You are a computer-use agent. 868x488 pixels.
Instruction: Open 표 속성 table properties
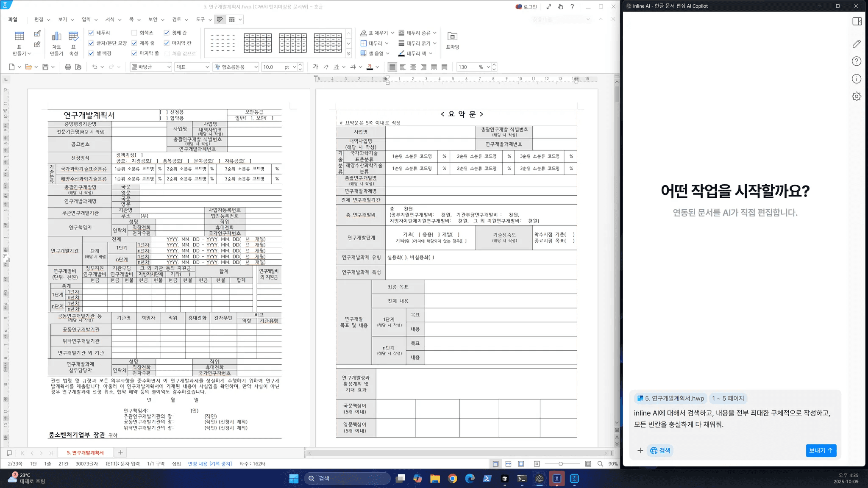[73, 43]
